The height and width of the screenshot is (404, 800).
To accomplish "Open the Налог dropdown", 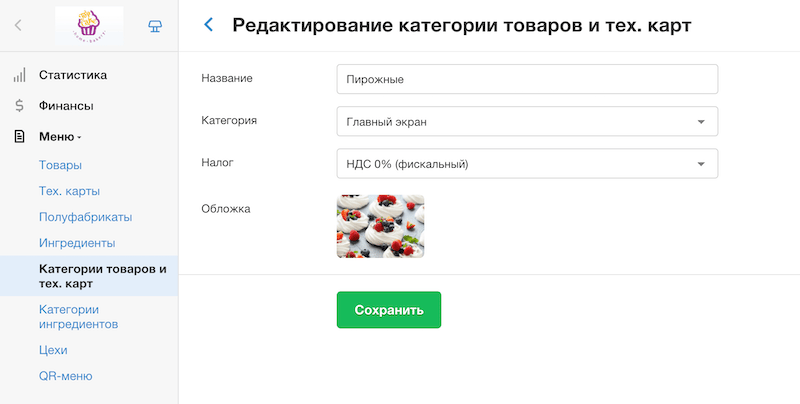I will tap(527, 163).
